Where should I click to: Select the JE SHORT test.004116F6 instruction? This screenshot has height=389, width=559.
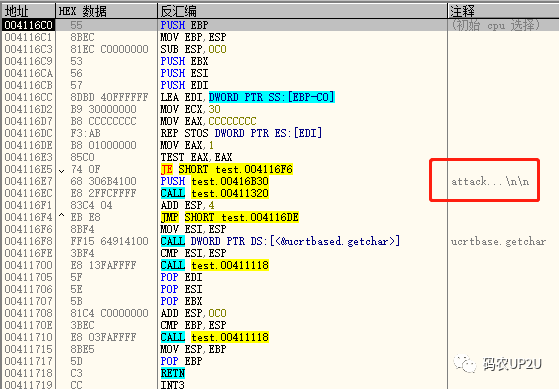227,169
